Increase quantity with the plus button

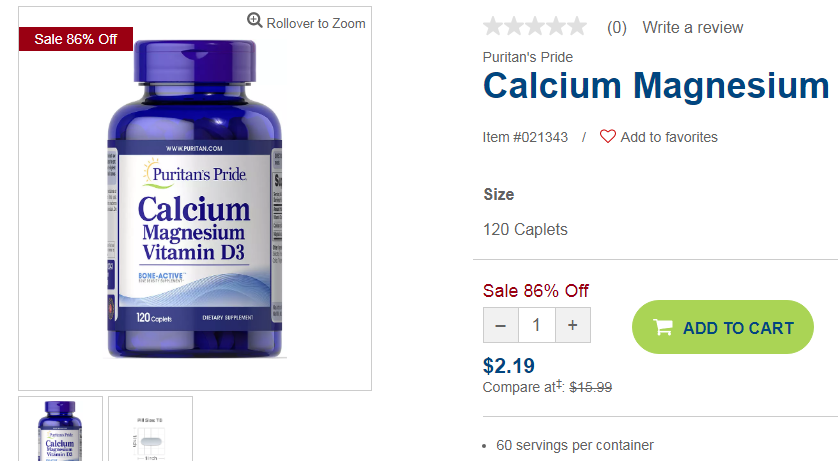(573, 325)
